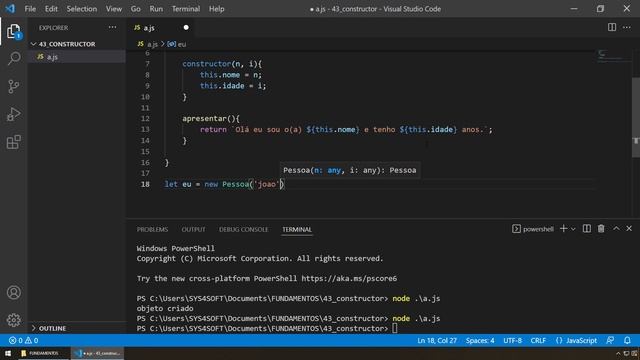This screenshot has width=640, height=360.
Task: Click a.js in the breadcrumb
Action: coord(152,44)
